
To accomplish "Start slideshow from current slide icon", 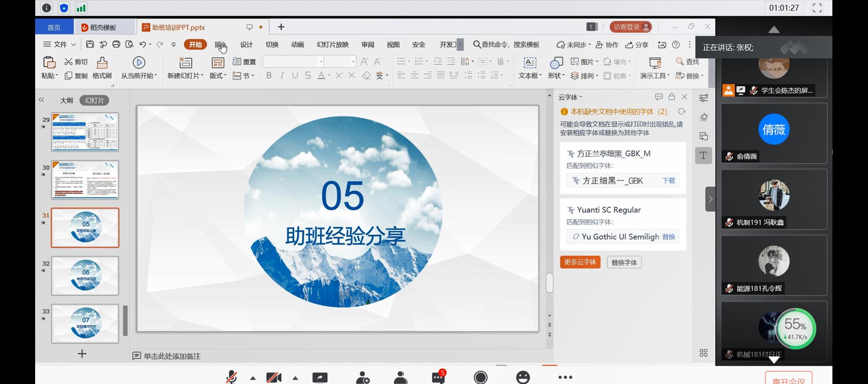I will pyautogui.click(x=139, y=62).
